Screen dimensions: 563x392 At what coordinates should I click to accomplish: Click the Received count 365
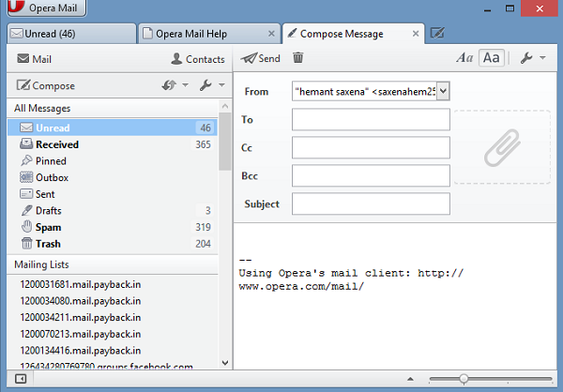tap(203, 144)
